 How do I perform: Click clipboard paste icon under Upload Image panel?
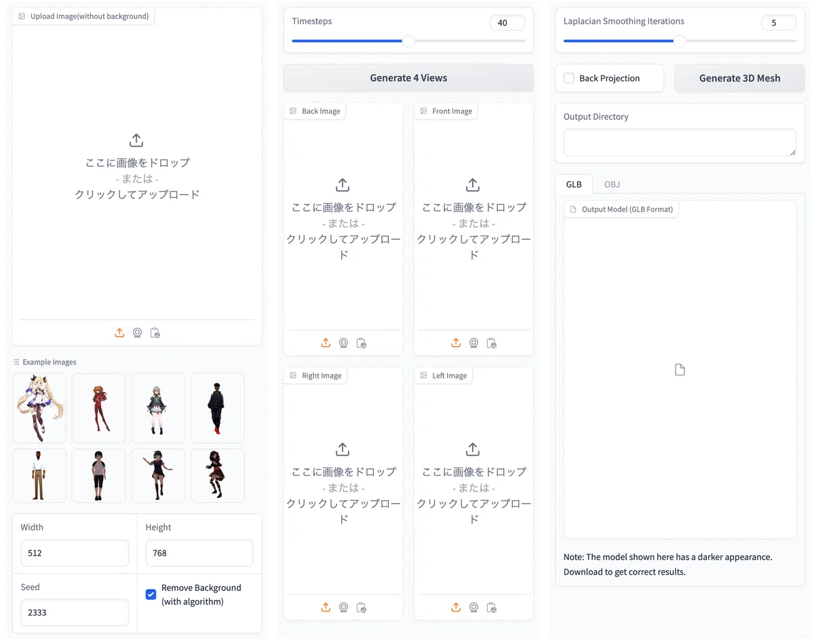[155, 333]
